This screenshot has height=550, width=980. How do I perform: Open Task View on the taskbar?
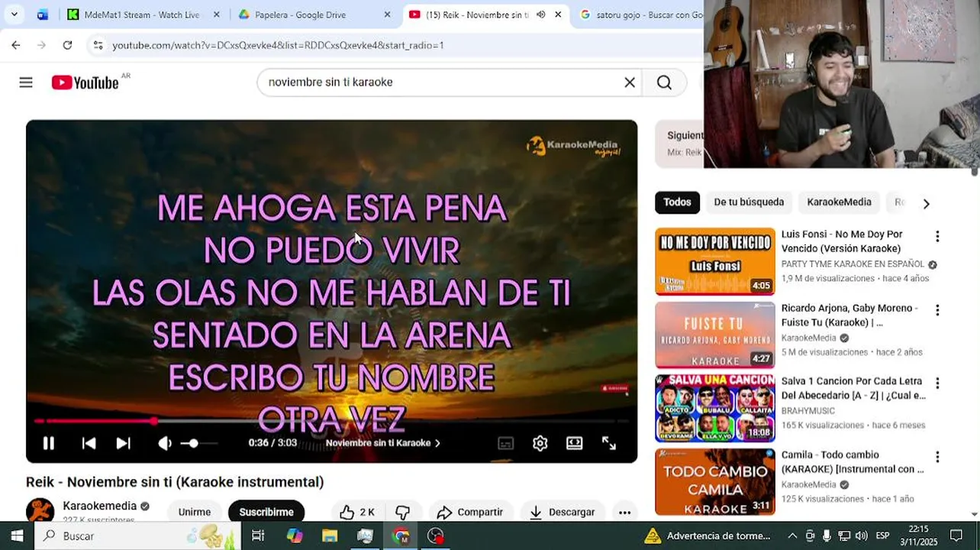pyautogui.click(x=258, y=535)
